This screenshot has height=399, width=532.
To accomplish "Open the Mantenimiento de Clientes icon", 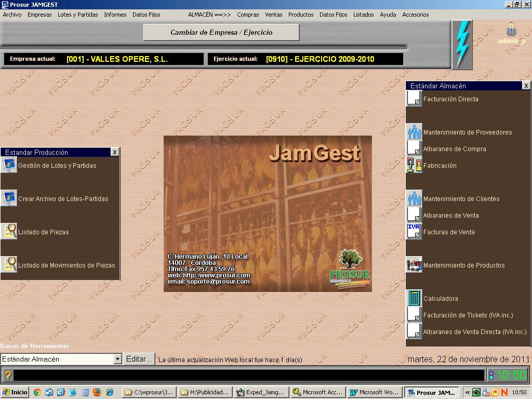I will (x=414, y=198).
